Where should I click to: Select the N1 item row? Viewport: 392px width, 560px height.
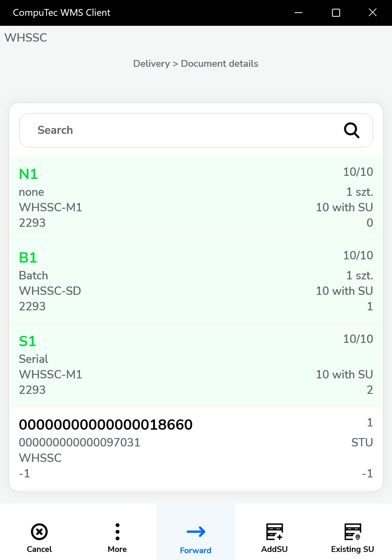(196, 198)
